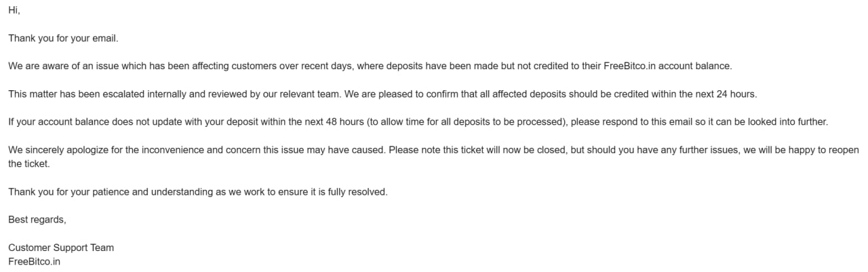Image resolution: width=868 pixels, height=272 pixels.
Task: Select the 'Customer Support Team' signature line
Action: 61,248
